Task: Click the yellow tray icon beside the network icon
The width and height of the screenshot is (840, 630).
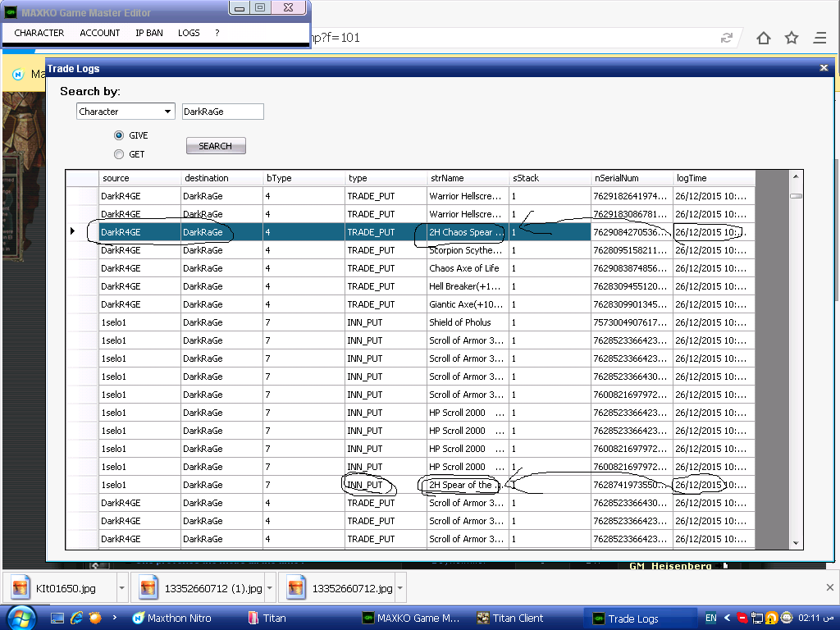Action: [771, 619]
